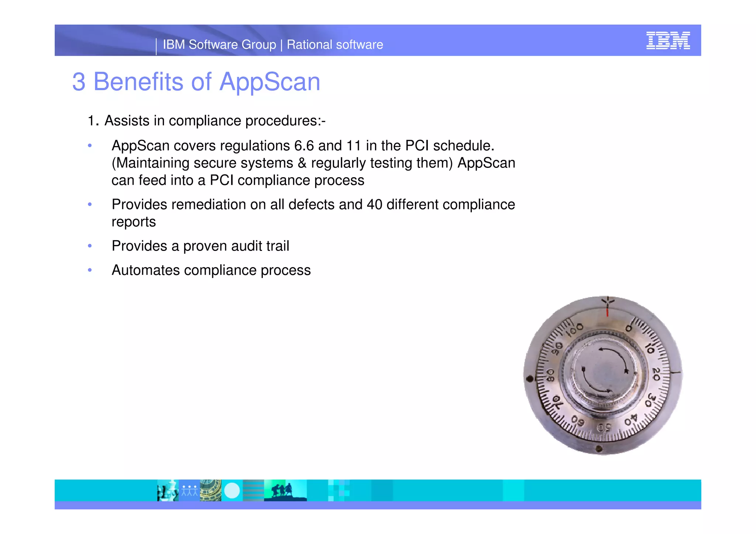The height and width of the screenshot is (534, 756).
Task: Click 'Automates compliance process' bullet
Action: 211,270
